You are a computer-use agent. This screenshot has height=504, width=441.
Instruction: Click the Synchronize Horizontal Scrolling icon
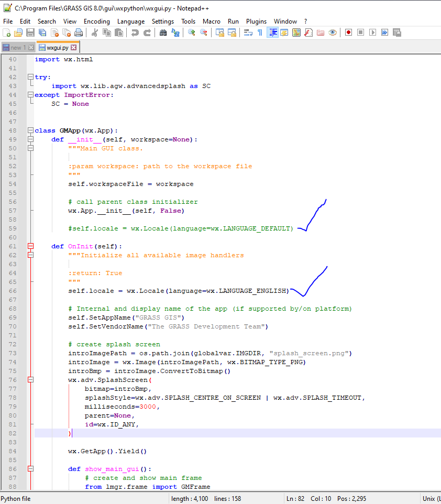pos(231,32)
